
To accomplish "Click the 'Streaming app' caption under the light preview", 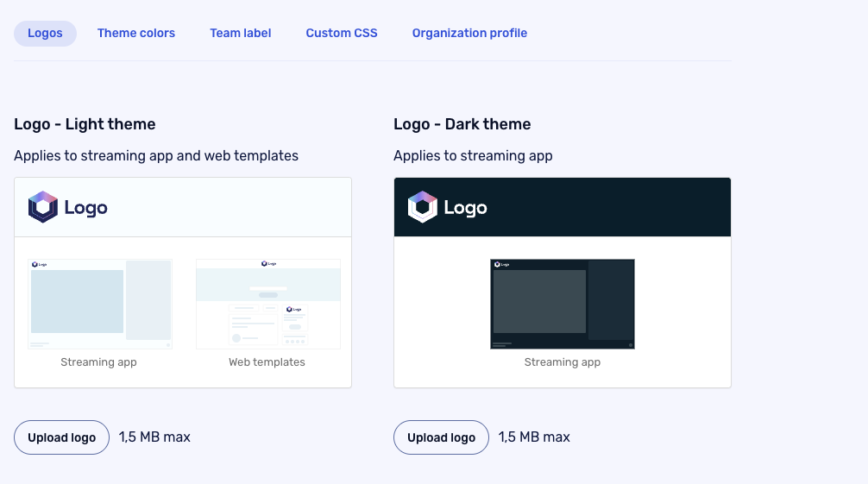I will click(98, 362).
